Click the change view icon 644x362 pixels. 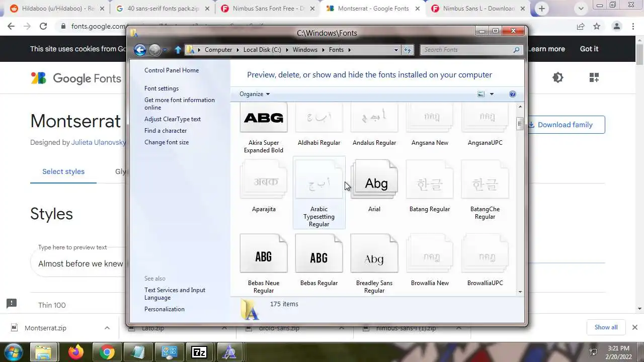point(481,94)
